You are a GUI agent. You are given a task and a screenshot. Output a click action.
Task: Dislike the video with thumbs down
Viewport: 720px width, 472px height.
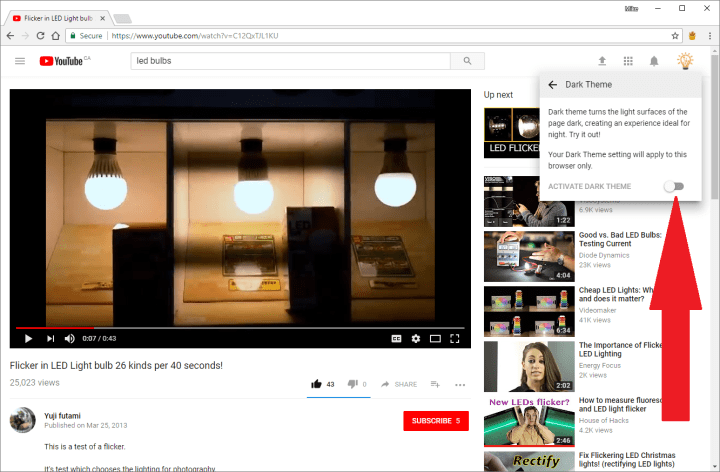point(352,384)
